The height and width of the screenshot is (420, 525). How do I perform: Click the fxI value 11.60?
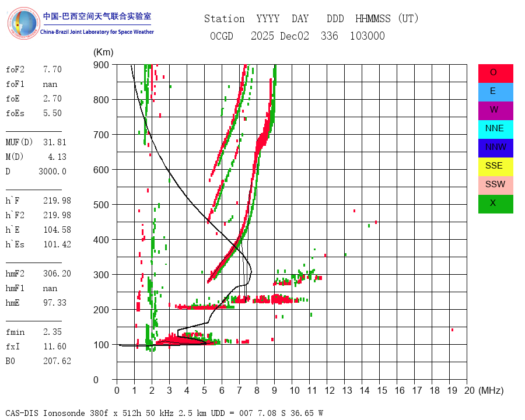click(x=55, y=346)
